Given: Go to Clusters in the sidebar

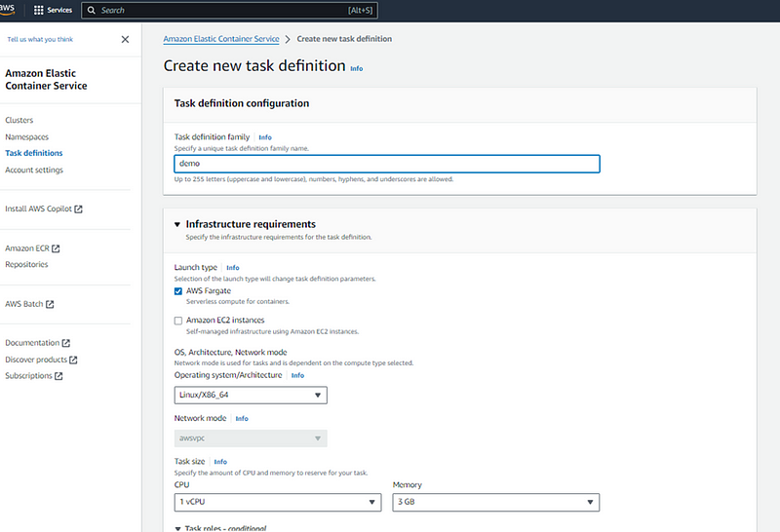Looking at the screenshot, I should (x=19, y=120).
